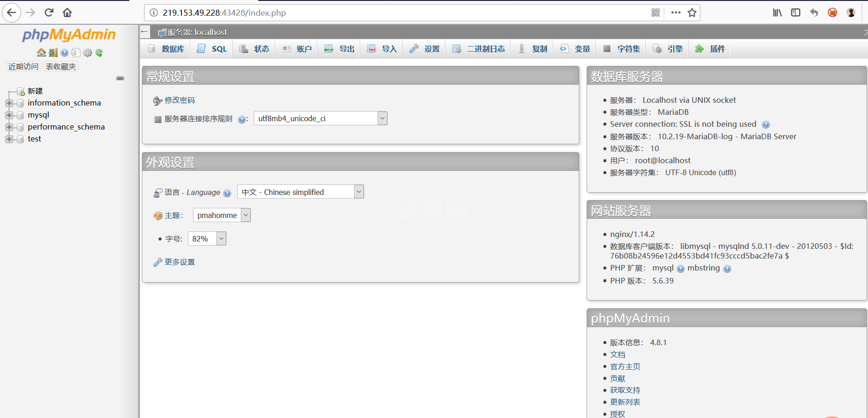The width and height of the screenshot is (868, 418).
Task: Open the 获取支持 get support link
Action: click(x=625, y=390)
